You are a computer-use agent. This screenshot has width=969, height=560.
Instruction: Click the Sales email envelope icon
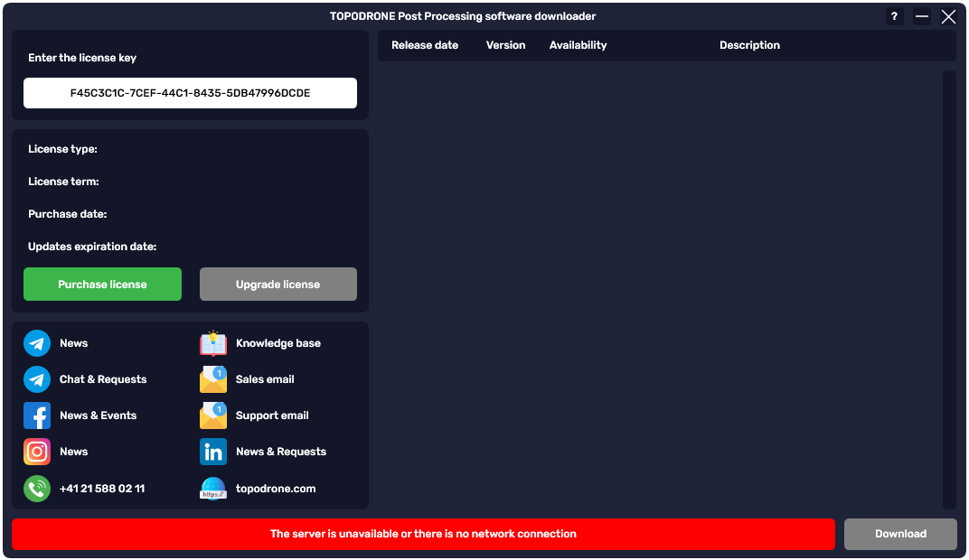click(x=213, y=379)
